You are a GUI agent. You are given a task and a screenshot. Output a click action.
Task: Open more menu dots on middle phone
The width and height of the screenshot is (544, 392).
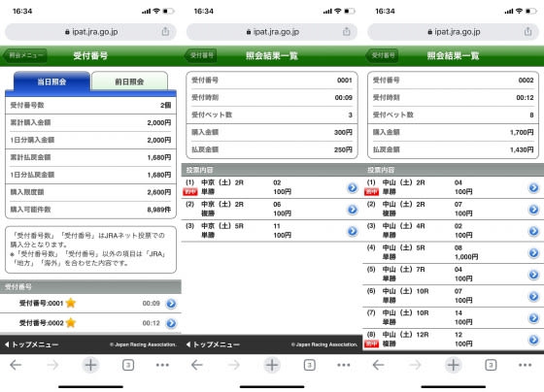point(344,365)
